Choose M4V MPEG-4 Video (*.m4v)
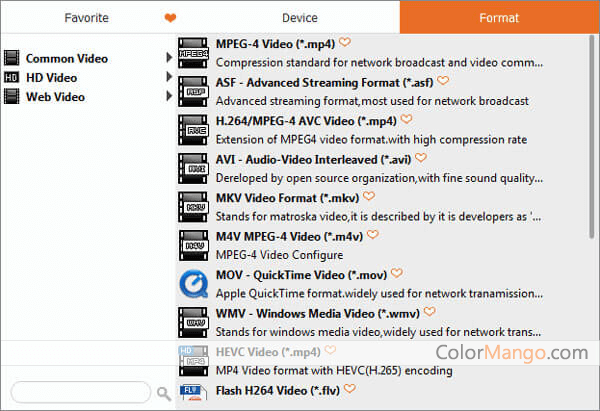Viewport: 600px width, 411px height. point(289,236)
